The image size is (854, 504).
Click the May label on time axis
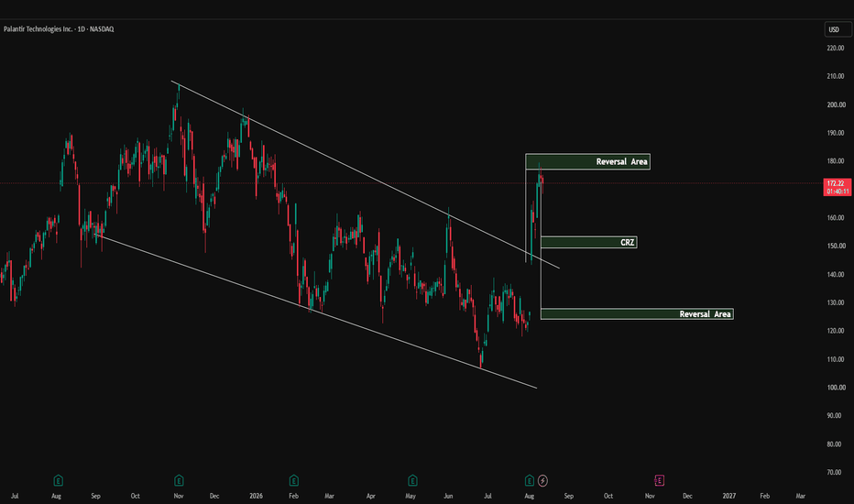click(x=411, y=496)
